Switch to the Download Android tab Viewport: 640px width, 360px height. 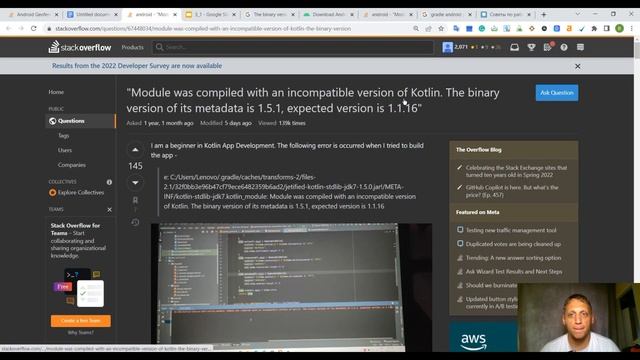coord(329,14)
